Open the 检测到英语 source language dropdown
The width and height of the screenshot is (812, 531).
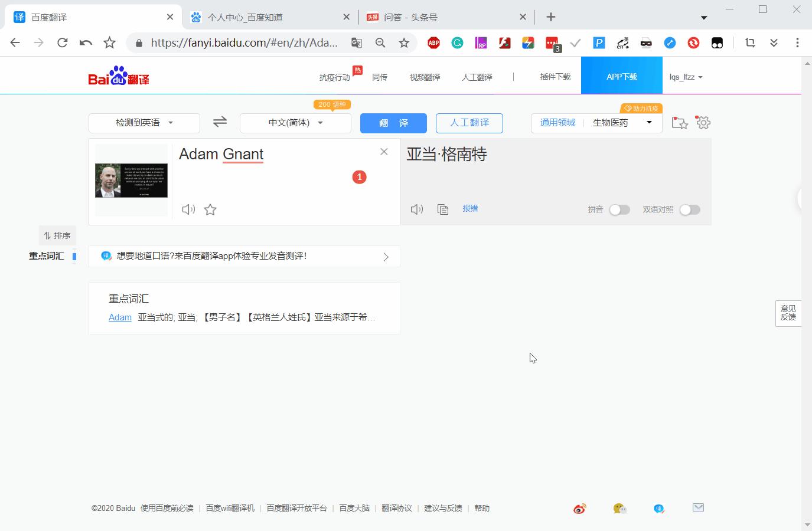(144, 123)
